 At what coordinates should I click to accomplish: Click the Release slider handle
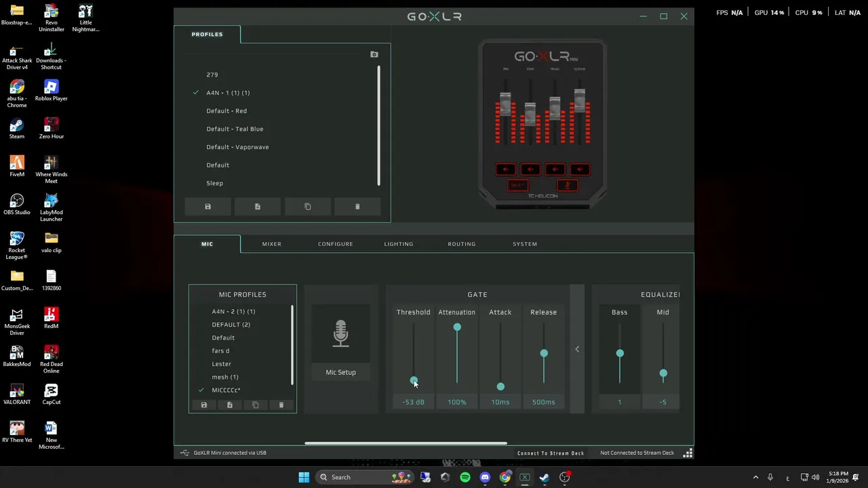click(544, 353)
